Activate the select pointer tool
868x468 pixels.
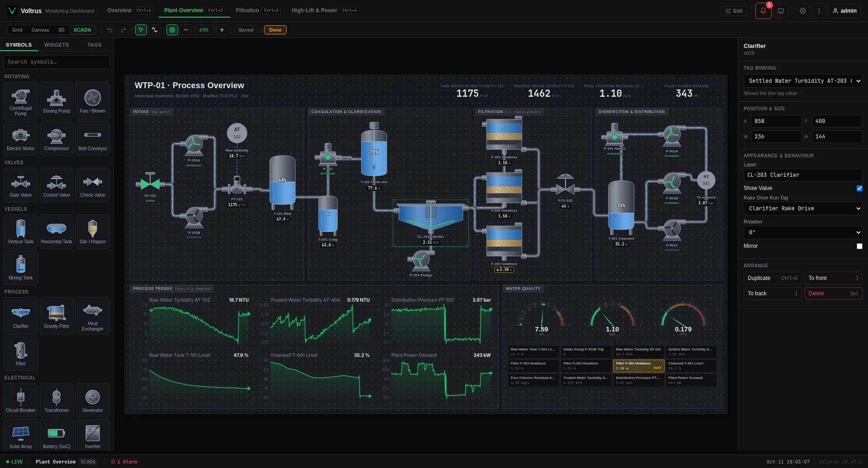point(141,30)
